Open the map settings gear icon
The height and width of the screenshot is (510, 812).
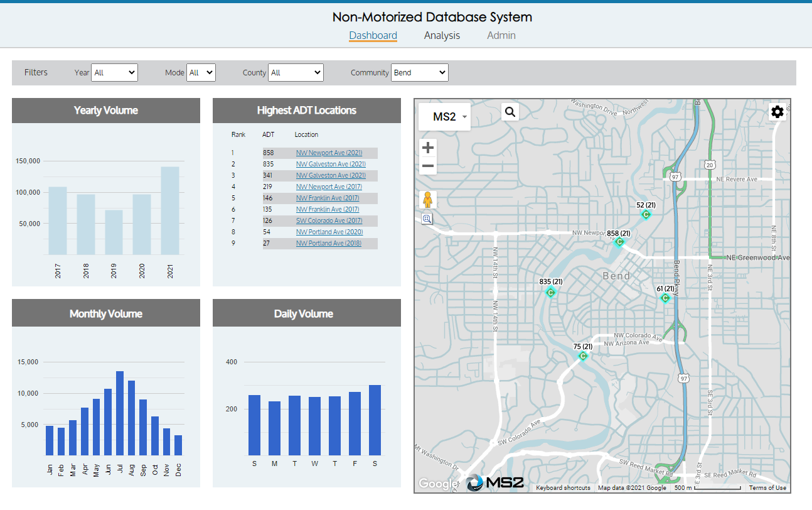(x=777, y=111)
